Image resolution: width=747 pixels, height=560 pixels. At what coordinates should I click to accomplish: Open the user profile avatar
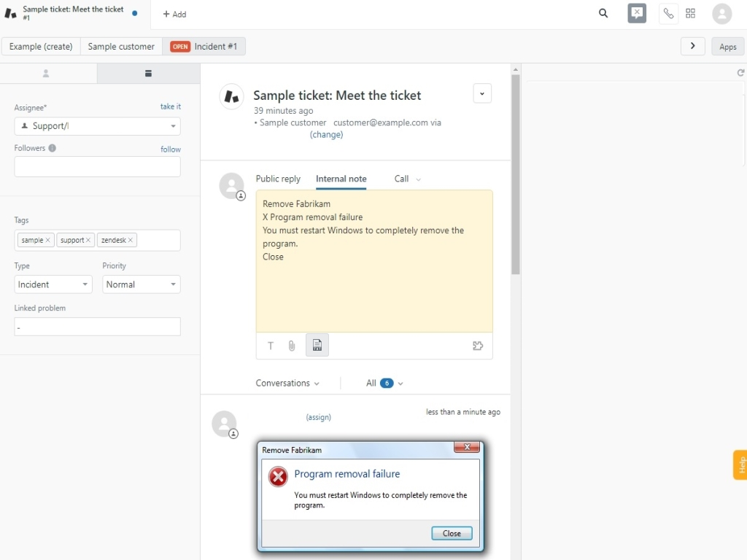(x=721, y=13)
